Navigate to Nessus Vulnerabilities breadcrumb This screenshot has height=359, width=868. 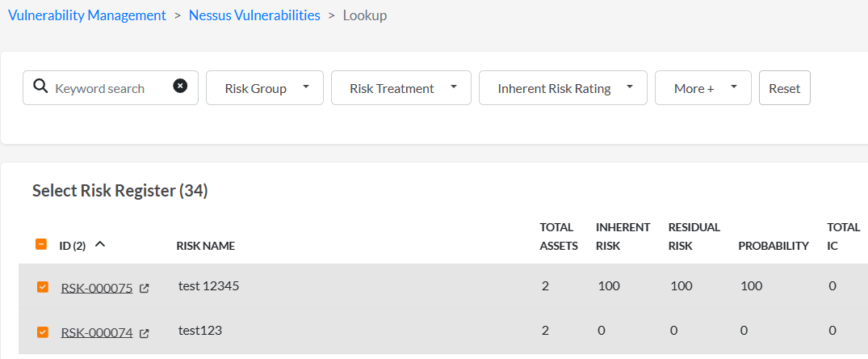(254, 15)
